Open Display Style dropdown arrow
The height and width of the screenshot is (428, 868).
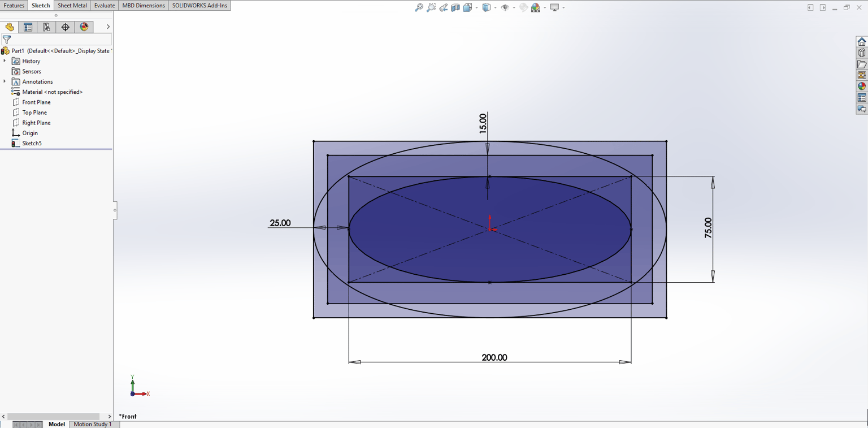click(x=495, y=7)
